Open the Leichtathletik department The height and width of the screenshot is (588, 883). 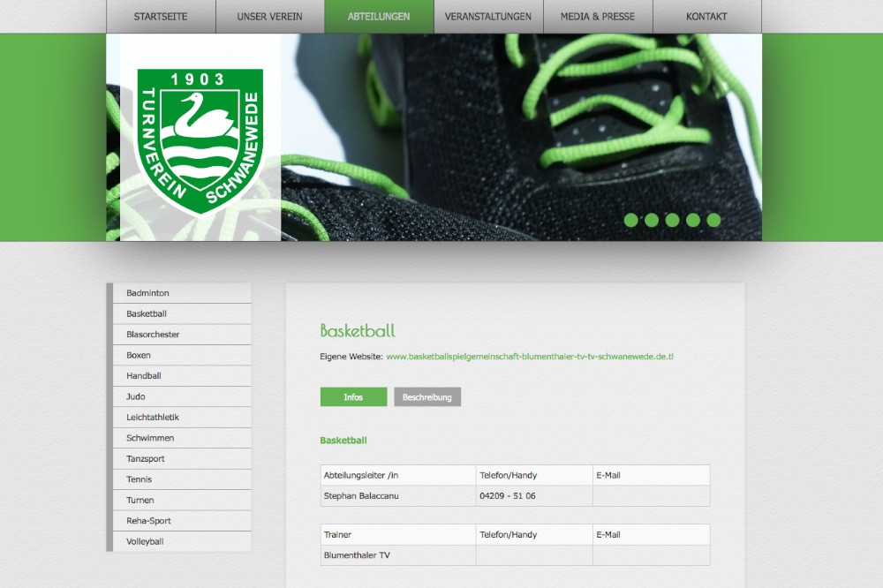pos(182,418)
